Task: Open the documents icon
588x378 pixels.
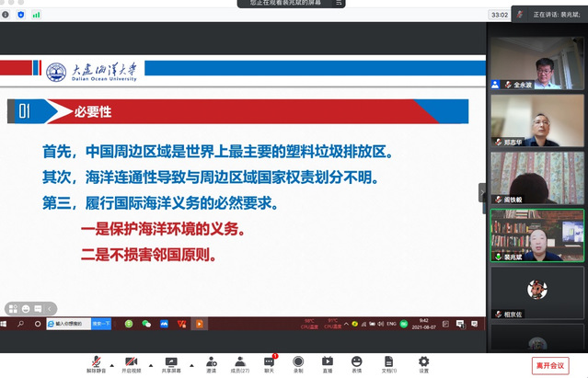Action: tap(388, 361)
